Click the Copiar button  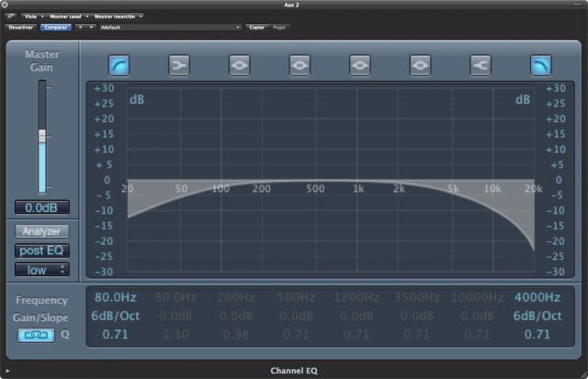pyautogui.click(x=256, y=28)
